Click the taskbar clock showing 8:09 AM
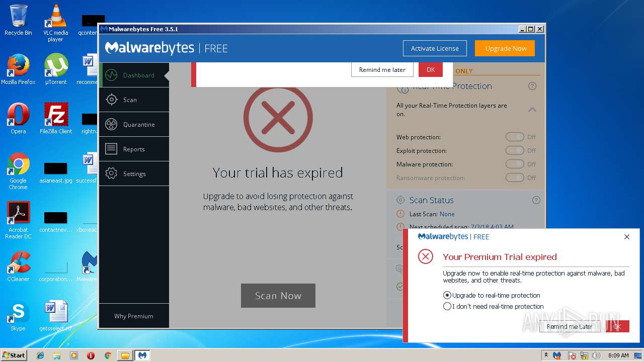This screenshot has height=362, width=644. 618,355
